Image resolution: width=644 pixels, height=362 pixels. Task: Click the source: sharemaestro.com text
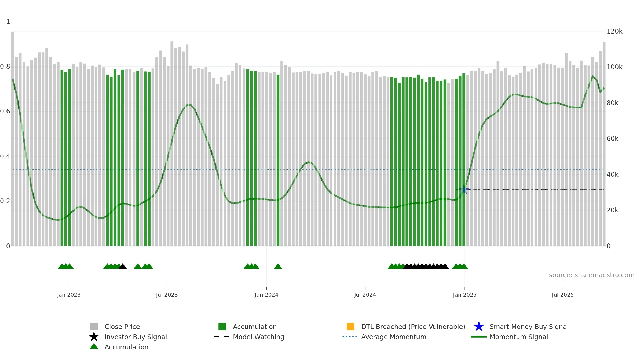coord(592,275)
